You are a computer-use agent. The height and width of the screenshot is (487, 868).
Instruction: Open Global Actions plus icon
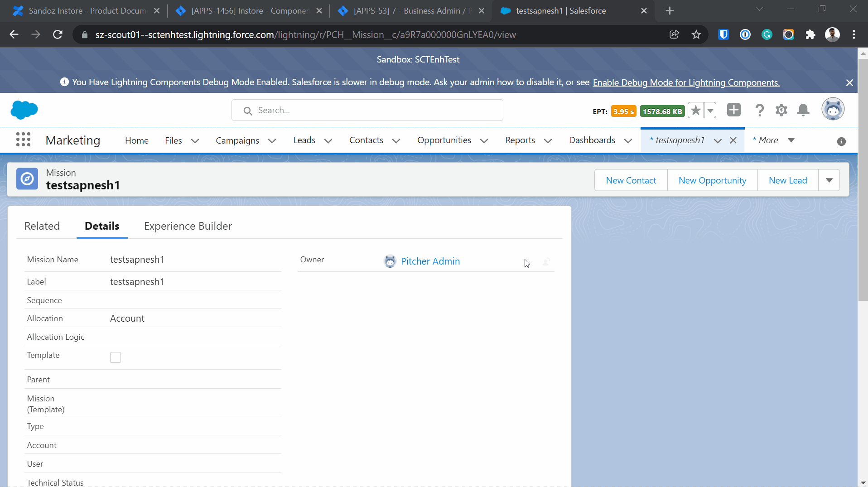point(733,110)
